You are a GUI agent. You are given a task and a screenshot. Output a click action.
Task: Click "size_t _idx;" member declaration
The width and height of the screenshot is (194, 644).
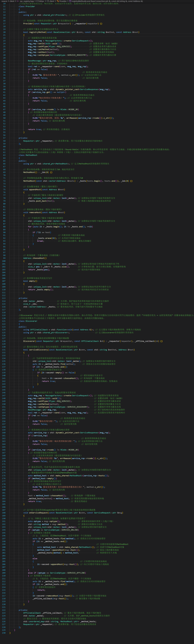pyautogui.click(x=30, y=304)
